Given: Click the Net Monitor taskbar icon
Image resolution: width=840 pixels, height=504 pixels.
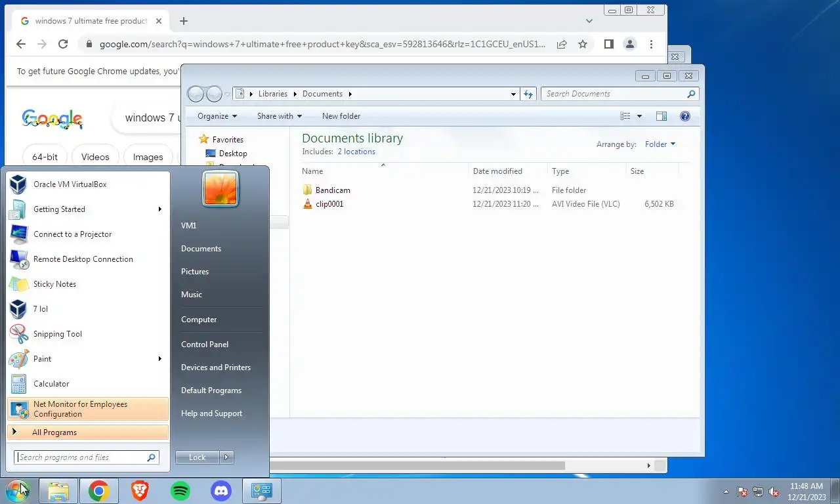Looking at the screenshot, I should [262, 491].
